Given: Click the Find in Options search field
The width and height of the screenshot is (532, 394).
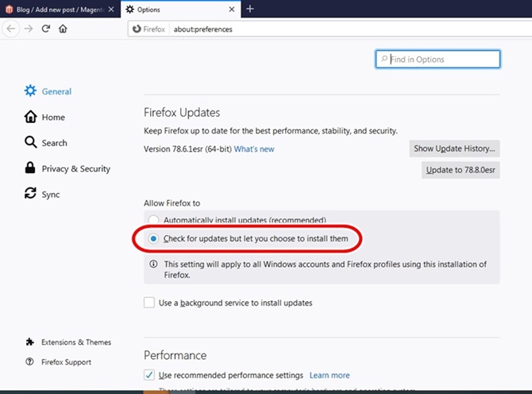Looking at the screenshot, I should 438,60.
